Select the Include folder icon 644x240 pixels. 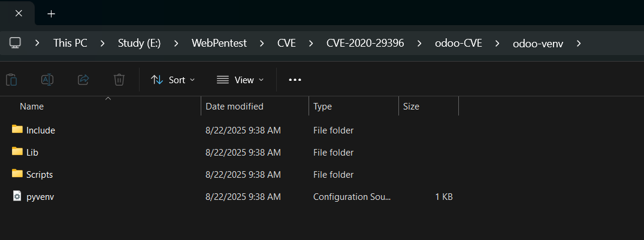pos(17,130)
